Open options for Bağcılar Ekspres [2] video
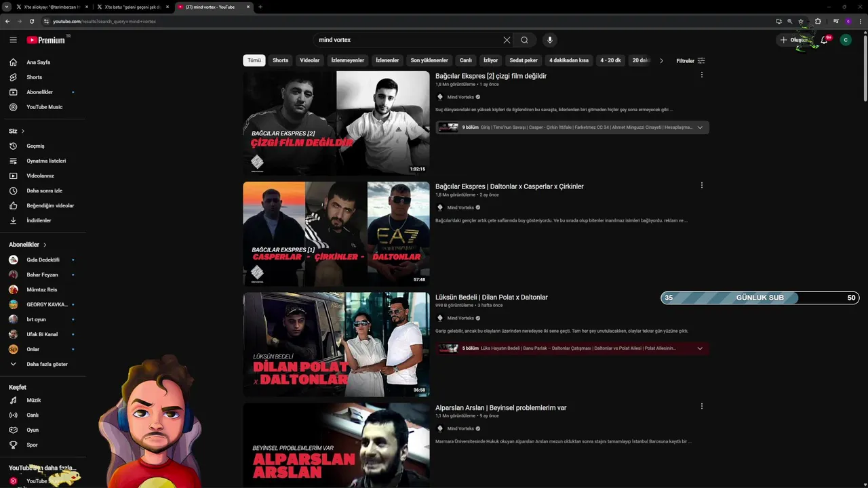Viewport: 868px width, 488px height. (x=701, y=75)
